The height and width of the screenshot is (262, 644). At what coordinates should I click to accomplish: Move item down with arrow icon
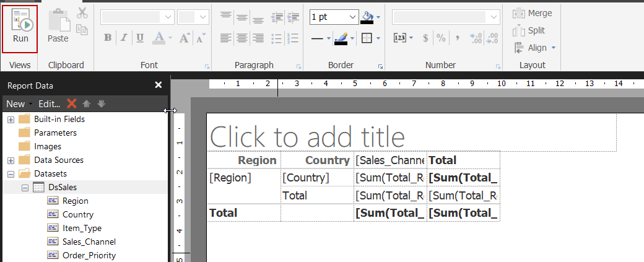click(x=102, y=104)
